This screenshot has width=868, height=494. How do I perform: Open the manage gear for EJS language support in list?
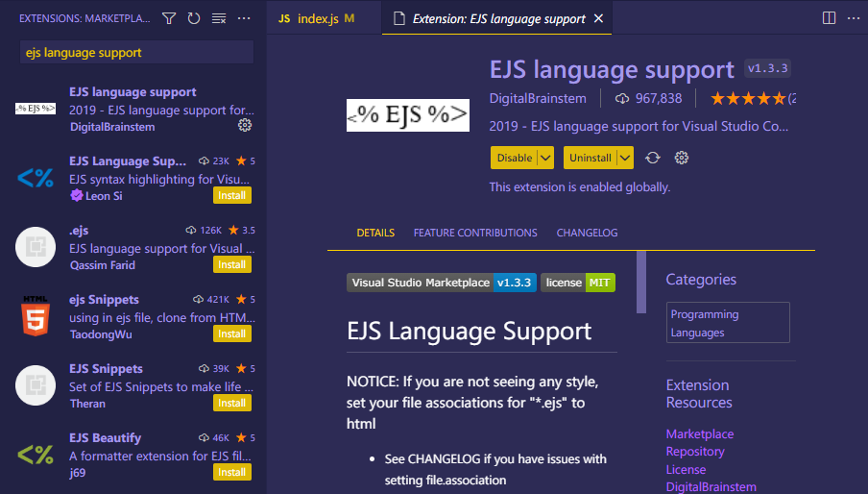click(245, 125)
